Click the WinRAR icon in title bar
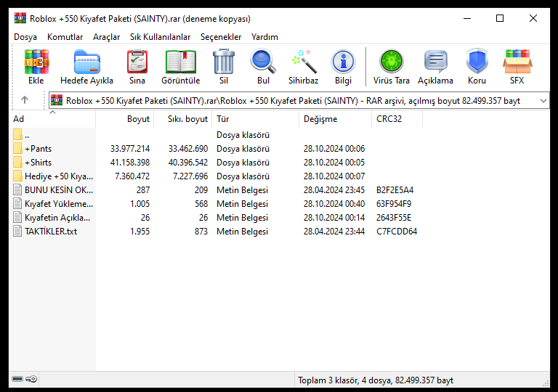The height and width of the screenshot is (392, 558). pos(20,18)
